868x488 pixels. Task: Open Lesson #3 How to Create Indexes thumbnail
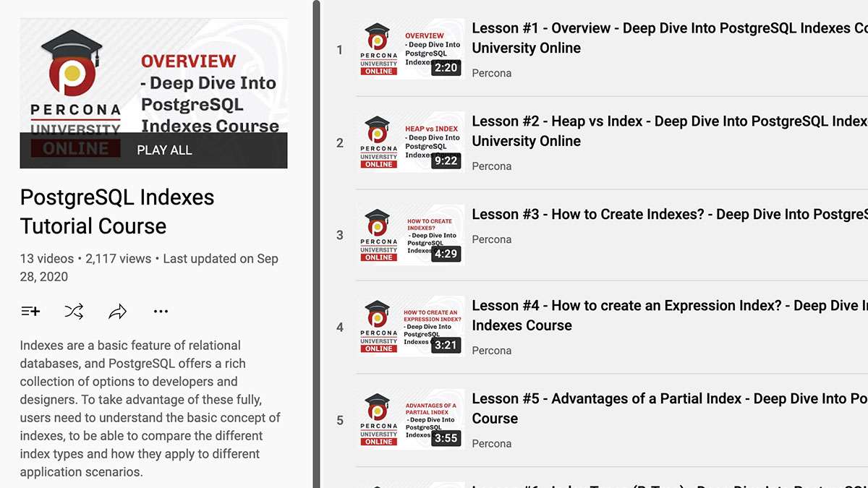click(411, 235)
